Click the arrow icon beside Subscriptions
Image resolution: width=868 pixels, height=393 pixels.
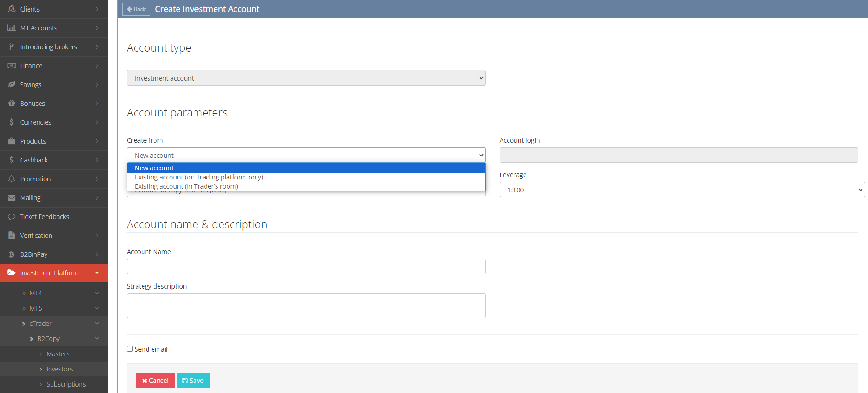click(x=41, y=384)
